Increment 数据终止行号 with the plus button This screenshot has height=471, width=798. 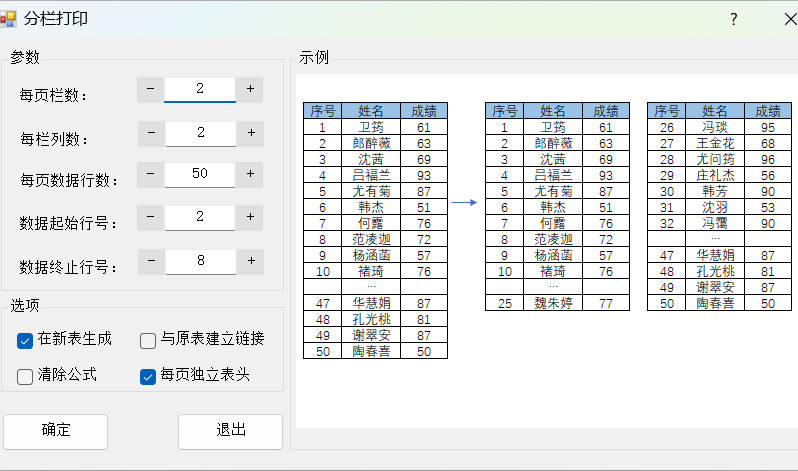point(250,262)
